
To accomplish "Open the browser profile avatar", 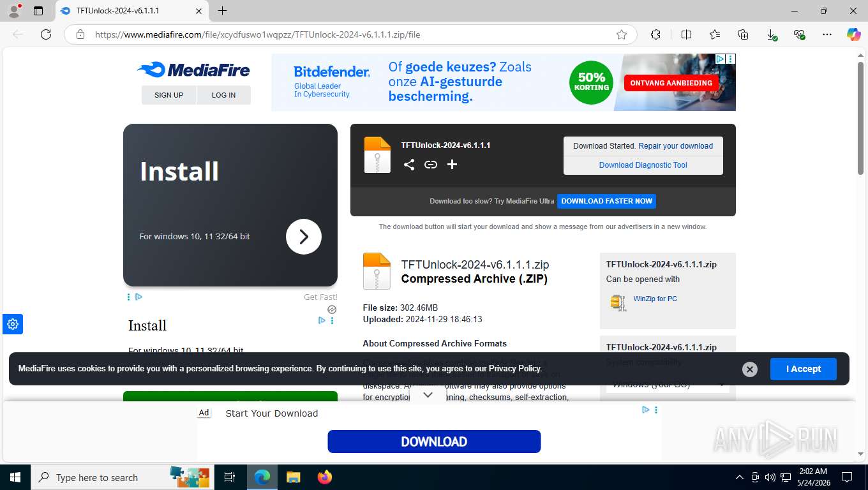I will pos(14,10).
